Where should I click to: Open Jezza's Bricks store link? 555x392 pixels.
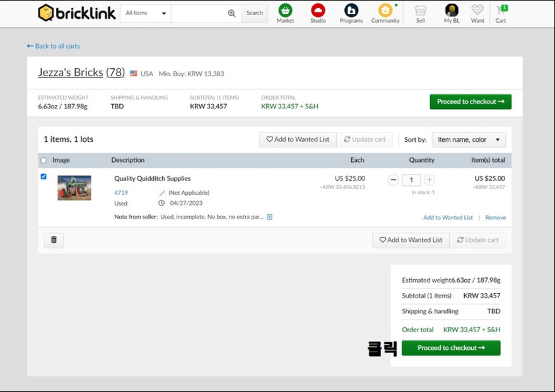tap(81, 72)
